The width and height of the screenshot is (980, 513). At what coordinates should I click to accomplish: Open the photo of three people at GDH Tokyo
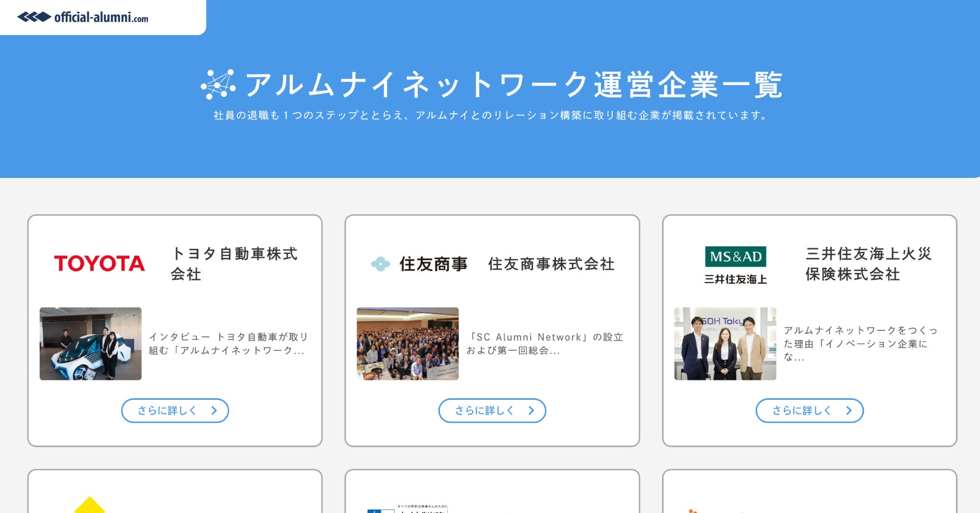(725, 344)
